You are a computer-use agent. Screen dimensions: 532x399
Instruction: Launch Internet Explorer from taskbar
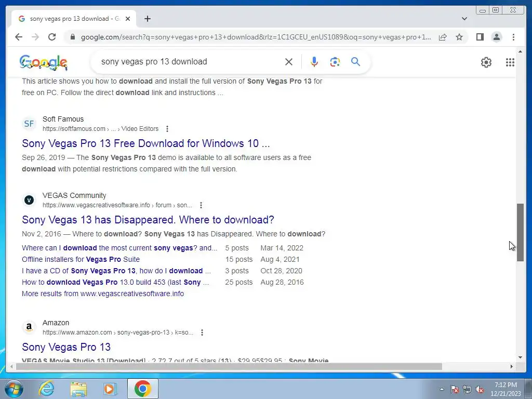(46, 389)
